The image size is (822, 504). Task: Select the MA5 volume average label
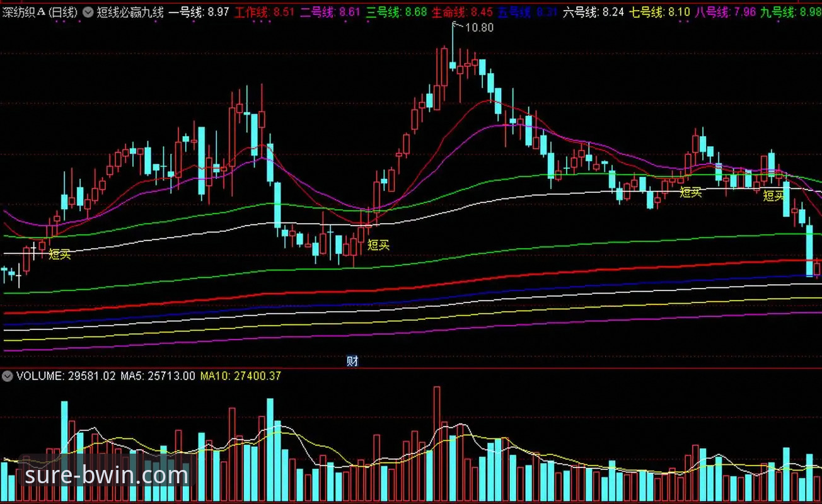tap(158, 376)
